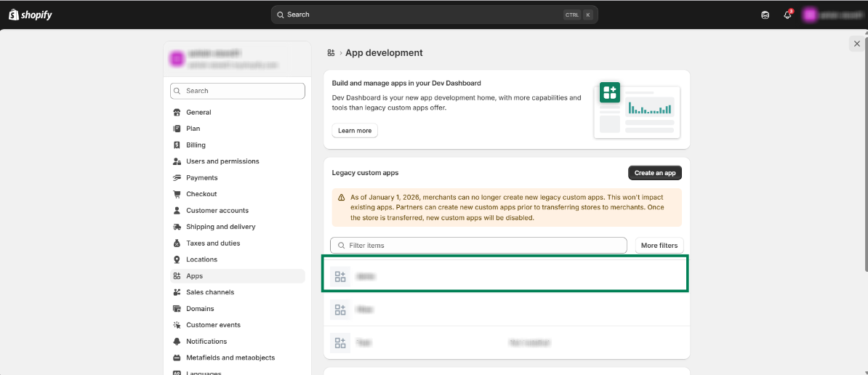Close the settings panel with X
This screenshot has height=375, width=868.
pos(856,44)
